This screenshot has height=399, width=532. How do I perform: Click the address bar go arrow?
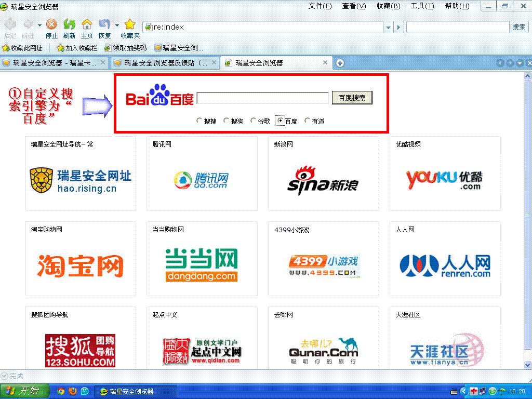click(x=398, y=27)
